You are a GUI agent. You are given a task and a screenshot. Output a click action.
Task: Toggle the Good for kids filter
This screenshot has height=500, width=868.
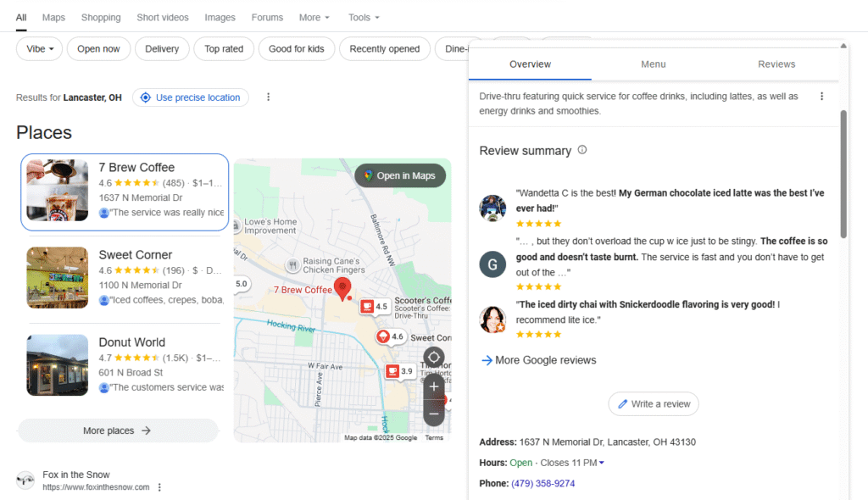[296, 49]
